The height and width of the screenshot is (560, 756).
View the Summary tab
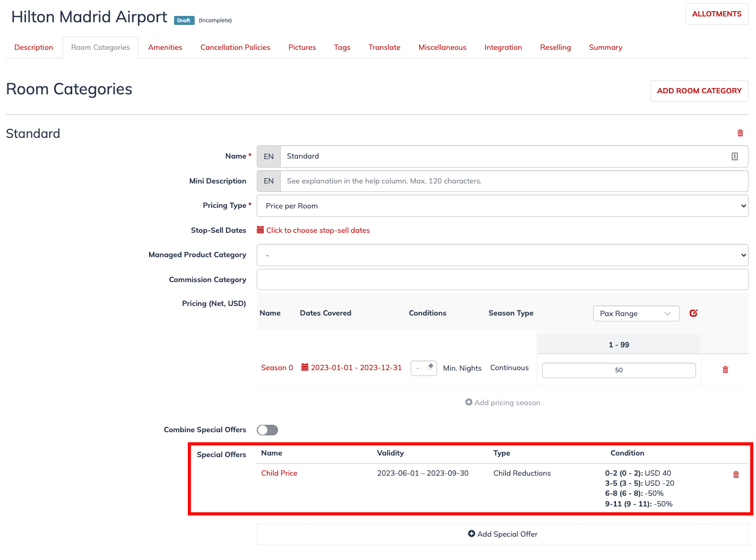tap(605, 47)
